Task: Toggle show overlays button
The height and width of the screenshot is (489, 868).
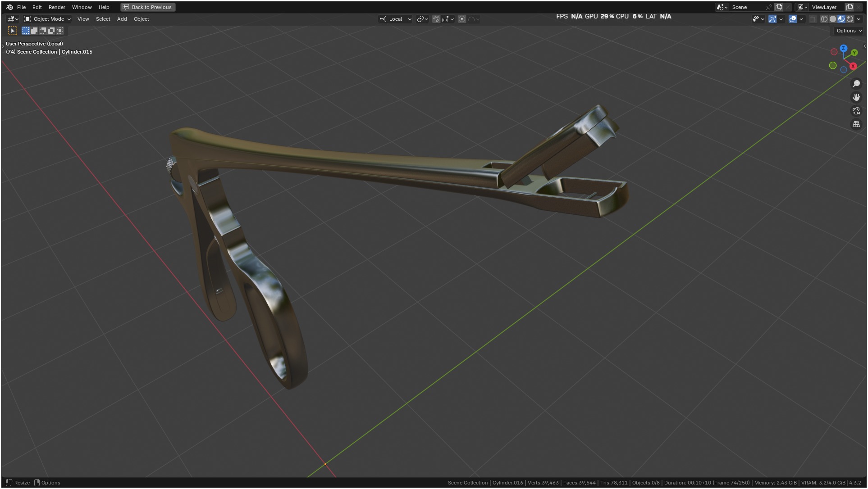Action: coord(793,19)
